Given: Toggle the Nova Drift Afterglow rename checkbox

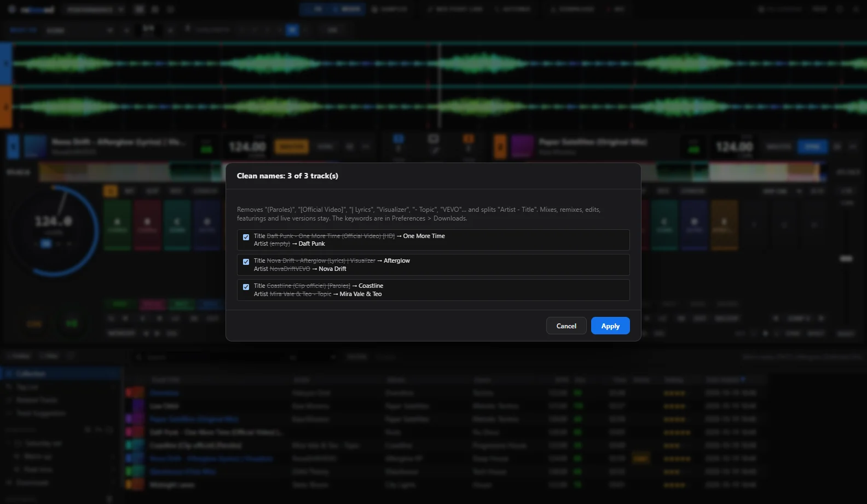Looking at the screenshot, I should click(246, 262).
